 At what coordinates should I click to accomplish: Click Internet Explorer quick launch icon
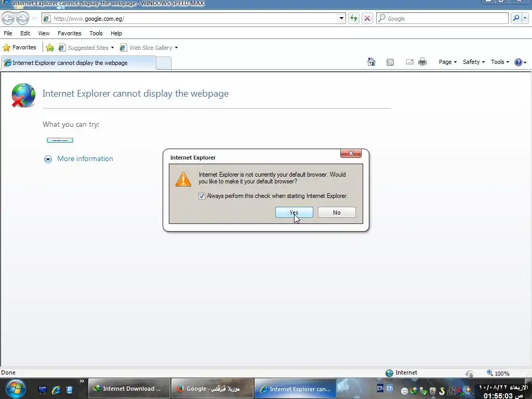[x=56, y=390]
